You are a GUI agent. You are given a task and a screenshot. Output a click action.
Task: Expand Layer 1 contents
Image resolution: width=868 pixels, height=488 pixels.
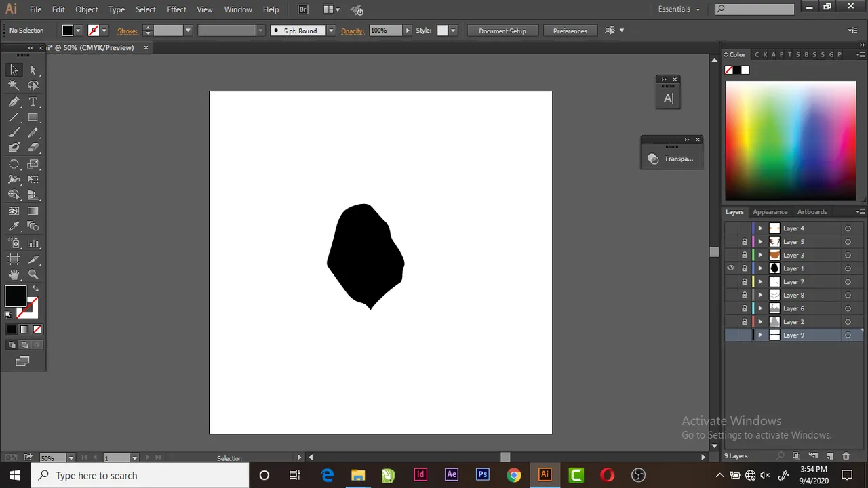click(760, 268)
